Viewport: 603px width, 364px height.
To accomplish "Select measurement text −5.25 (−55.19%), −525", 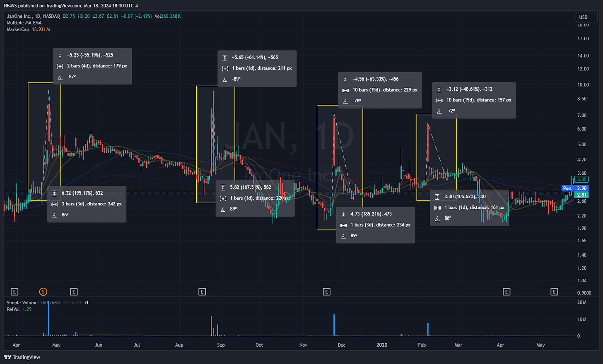I will (x=90, y=55).
